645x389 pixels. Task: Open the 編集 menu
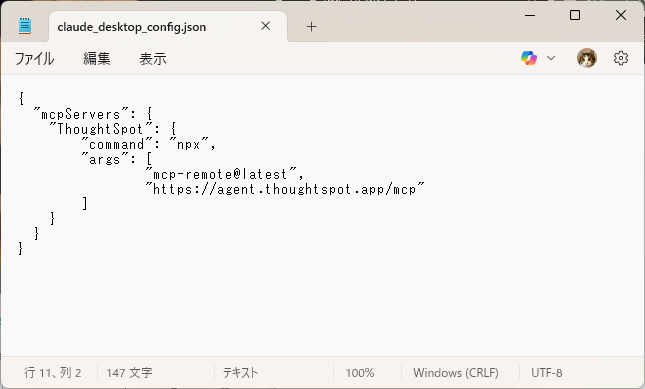[97, 59]
